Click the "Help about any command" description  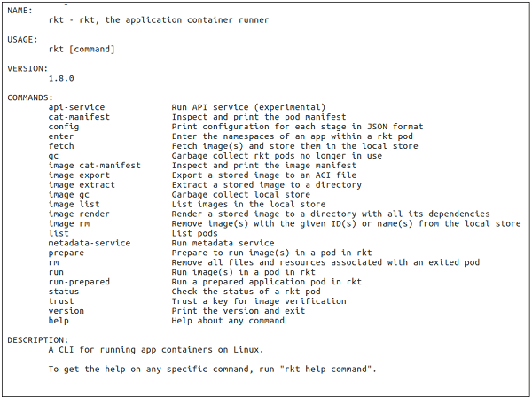coord(231,320)
